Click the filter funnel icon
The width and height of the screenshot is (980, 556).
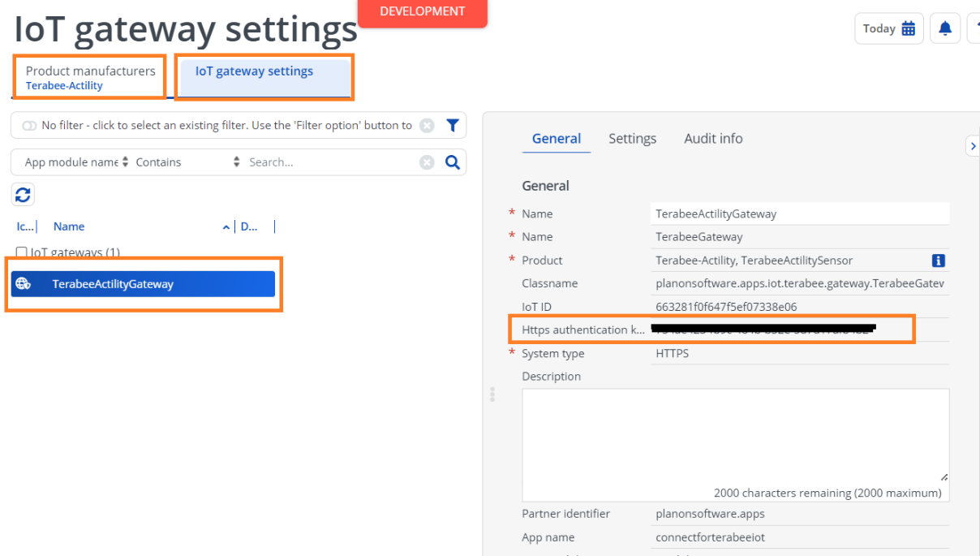point(453,125)
